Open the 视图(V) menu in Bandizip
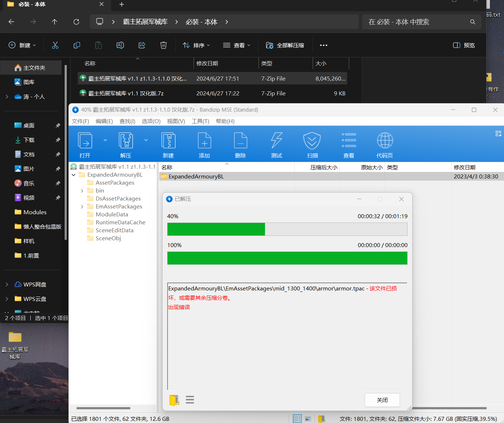 coord(176,121)
